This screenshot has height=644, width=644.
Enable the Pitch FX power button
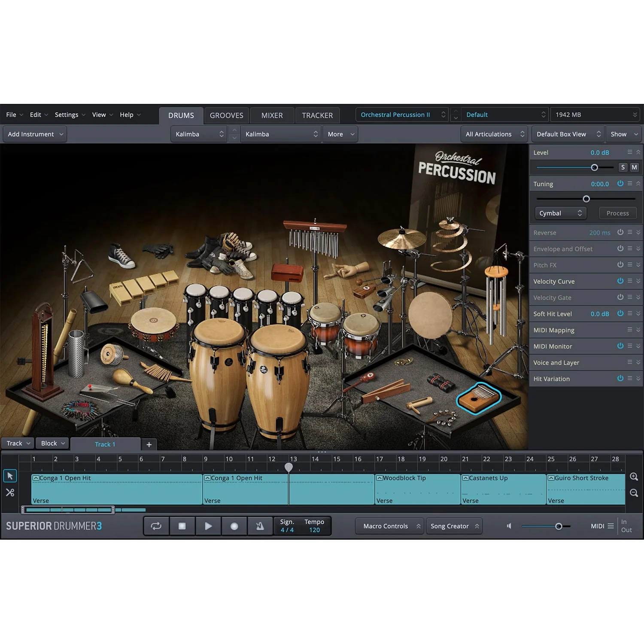[x=620, y=265]
